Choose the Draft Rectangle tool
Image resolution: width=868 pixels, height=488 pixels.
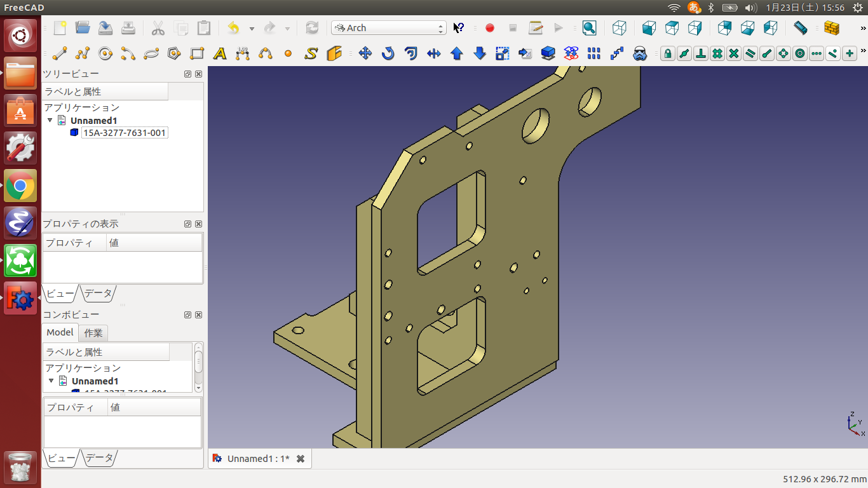[x=197, y=54]
